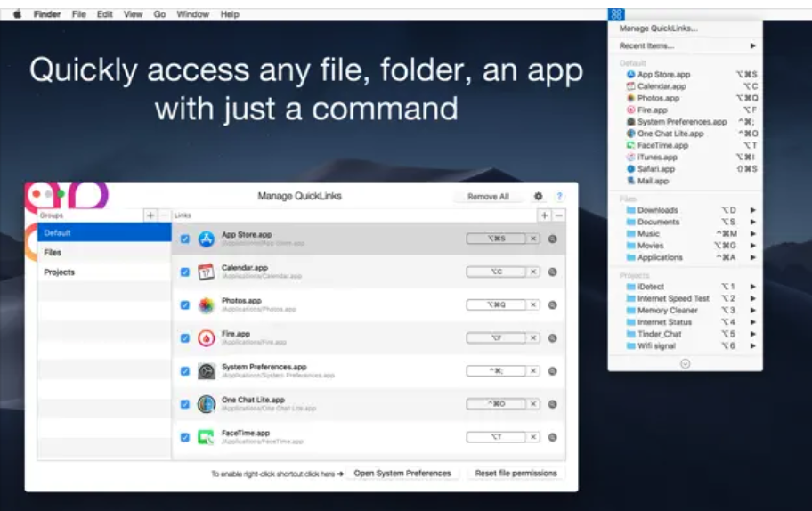This screenshot has height=511, width=812.
Task: Show more items with the bottom chevron
Action: 686,364
